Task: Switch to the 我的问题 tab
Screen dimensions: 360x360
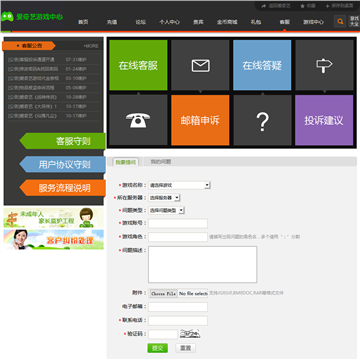Action: (161, 162)
